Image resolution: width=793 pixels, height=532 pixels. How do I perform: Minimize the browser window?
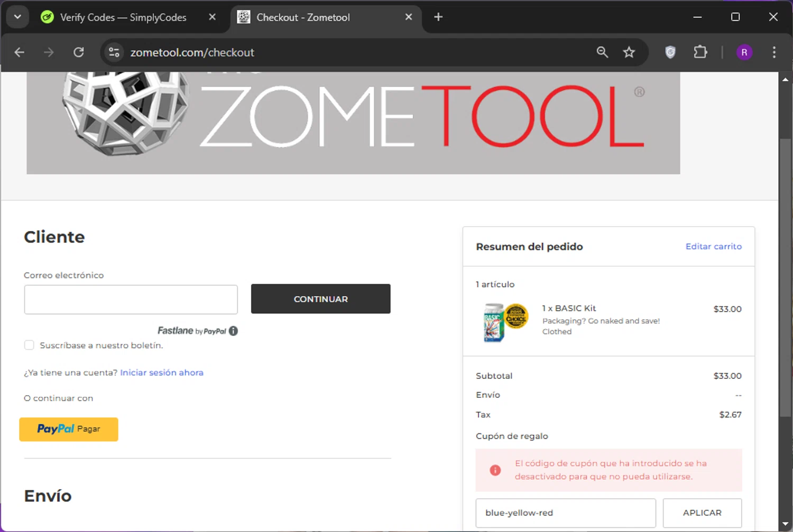tap(697, 17)
